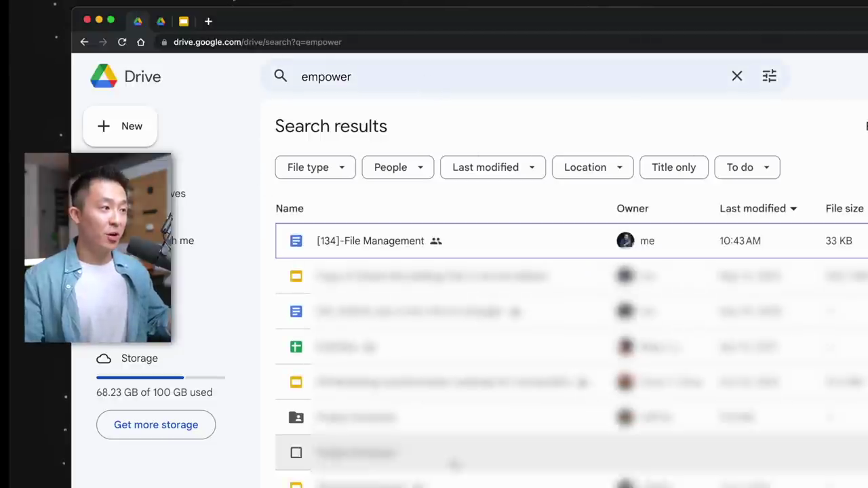
Task: Tick the checkbox in the hovered result row
Action: coord(296,453)
